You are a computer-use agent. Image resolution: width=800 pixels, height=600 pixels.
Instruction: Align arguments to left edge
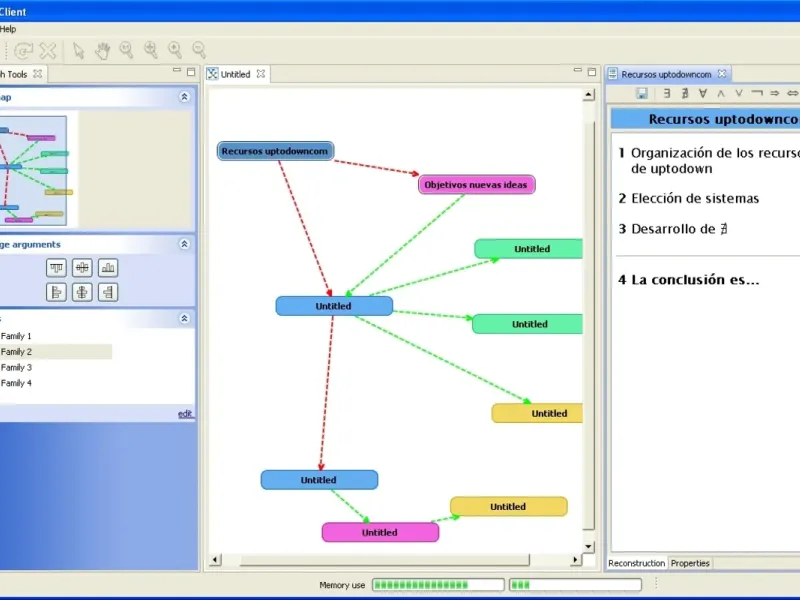[x=56, y=292]
